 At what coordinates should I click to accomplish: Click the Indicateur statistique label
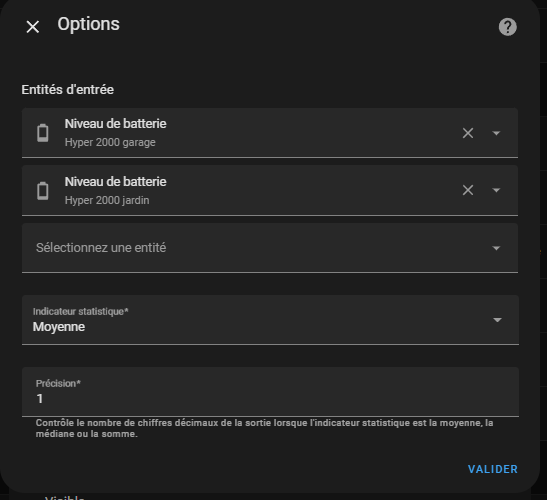click(81, 312)
